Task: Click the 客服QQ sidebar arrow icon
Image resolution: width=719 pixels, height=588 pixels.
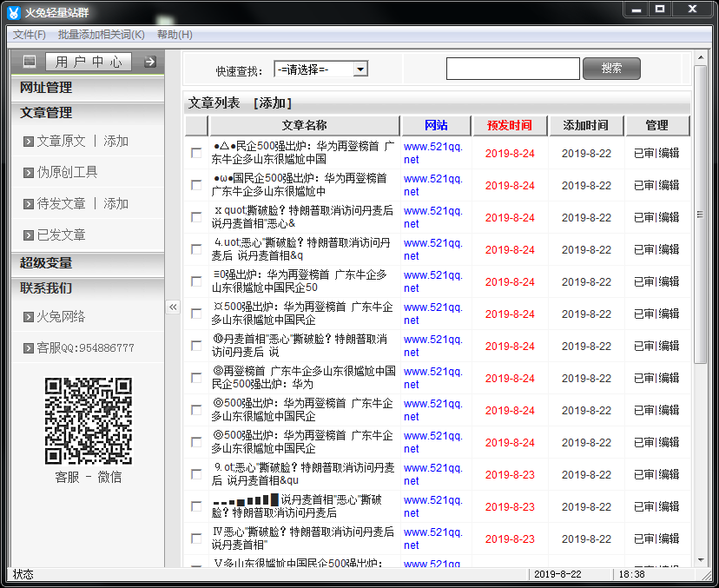Action: click(x=29, y=349)
